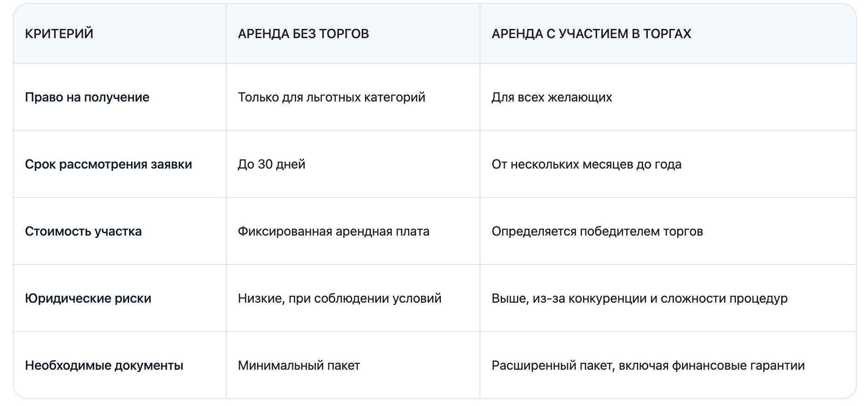Click the Юридические риски row label
This screenshot has width=868, height=406.
click(x=88, y=299)
